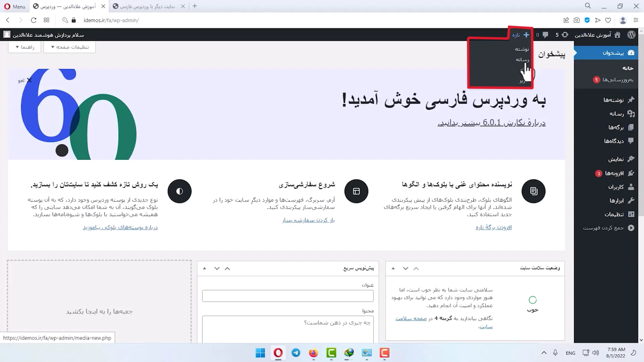644x362 pixels.
Task: Visit site via آموزش علاءالدین in admin bar
Action: point(597,35)
